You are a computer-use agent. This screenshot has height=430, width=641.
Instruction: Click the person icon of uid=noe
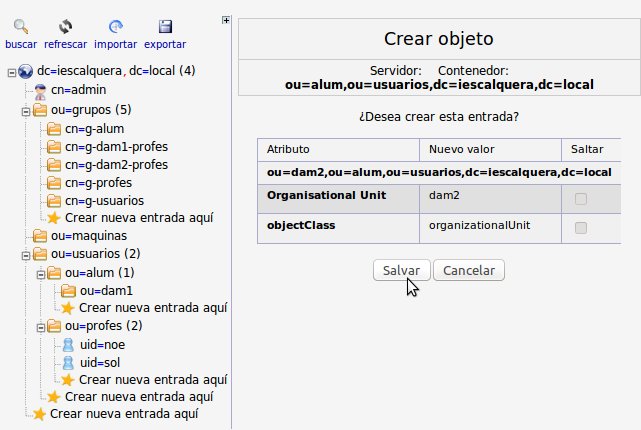[68, 345]
